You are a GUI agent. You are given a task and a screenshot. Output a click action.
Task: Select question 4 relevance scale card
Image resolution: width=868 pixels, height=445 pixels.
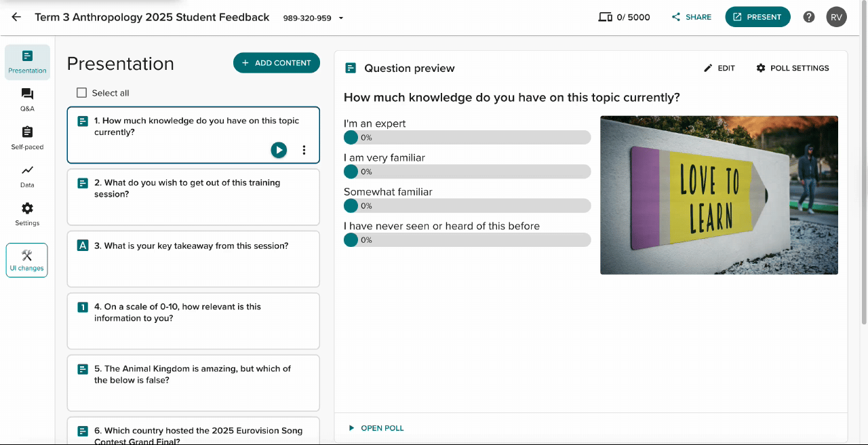pyautogui.click(x=193, y=321)
